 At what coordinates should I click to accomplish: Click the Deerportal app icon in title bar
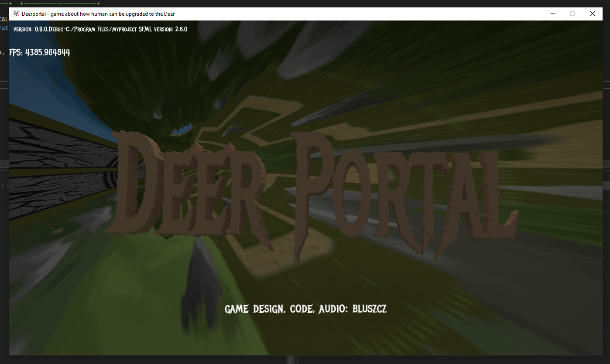point(16,14)
